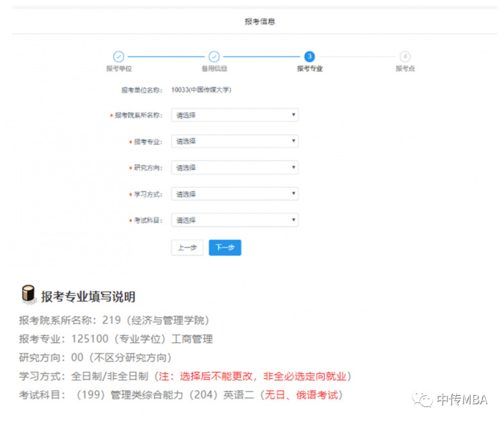
Task: Click the 报考信息 page title
Action: (x=260, y=22)
